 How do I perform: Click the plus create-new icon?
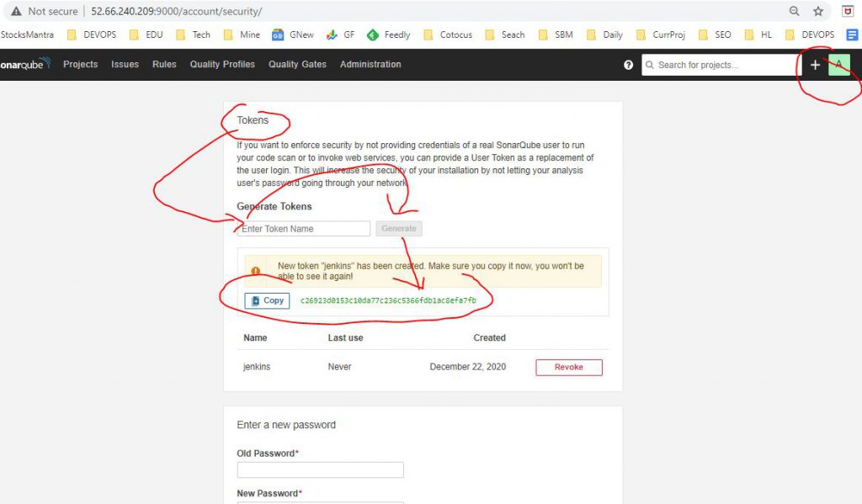tap(815, 65)
